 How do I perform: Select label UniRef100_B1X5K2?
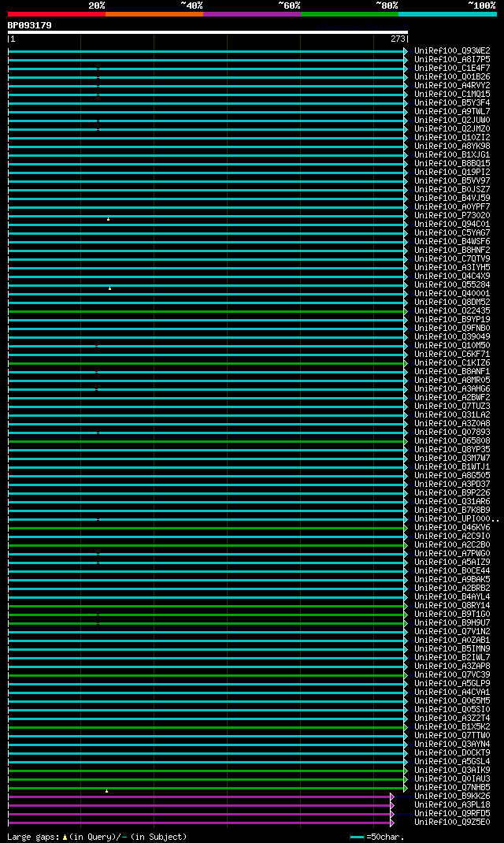point(452,727)
